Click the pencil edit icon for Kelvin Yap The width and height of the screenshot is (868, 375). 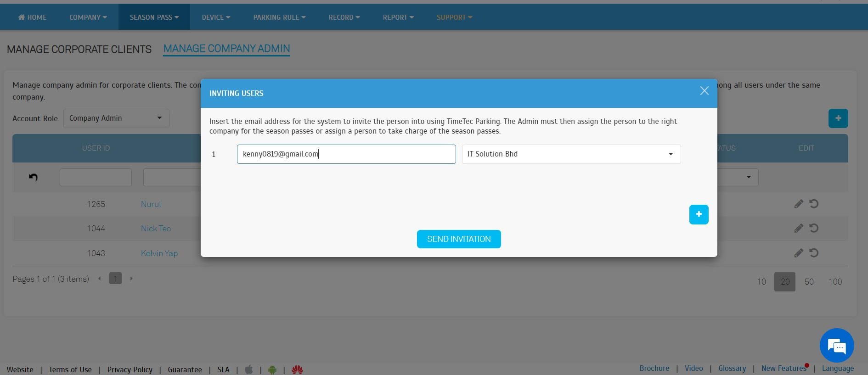click(799, 253)
